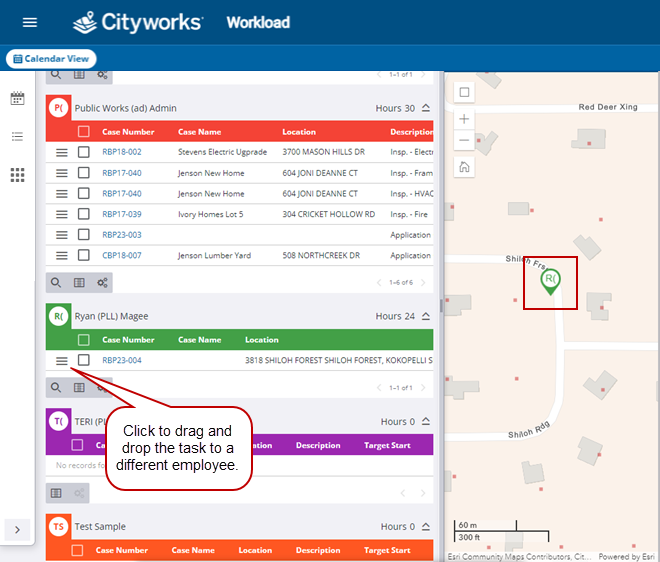Click drag handle for case RBP23-004
Viewport: 660px width, 562px height.
61,361
